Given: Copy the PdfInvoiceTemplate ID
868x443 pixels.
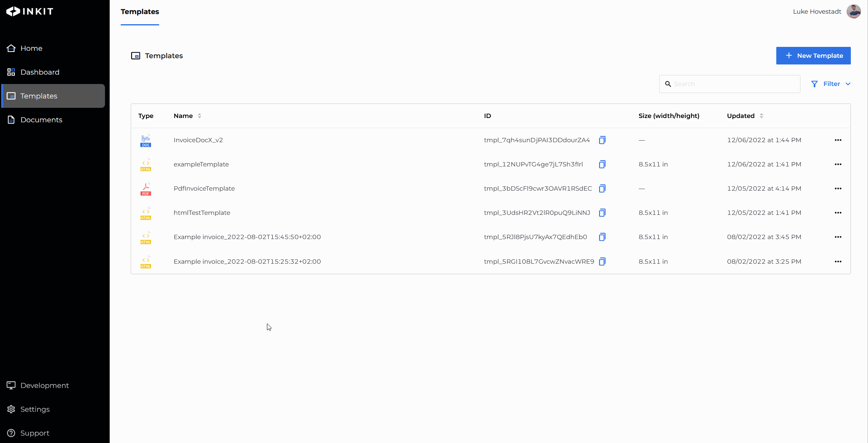Looking at the screenshot, I should click(602, 188).
